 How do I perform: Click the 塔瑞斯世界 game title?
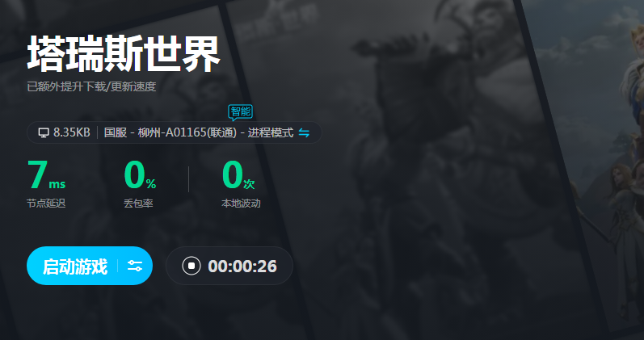(x=124, y=55)
